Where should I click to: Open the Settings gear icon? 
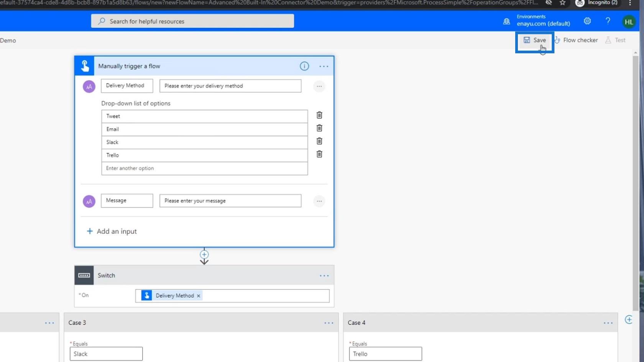tap(587, 21)
